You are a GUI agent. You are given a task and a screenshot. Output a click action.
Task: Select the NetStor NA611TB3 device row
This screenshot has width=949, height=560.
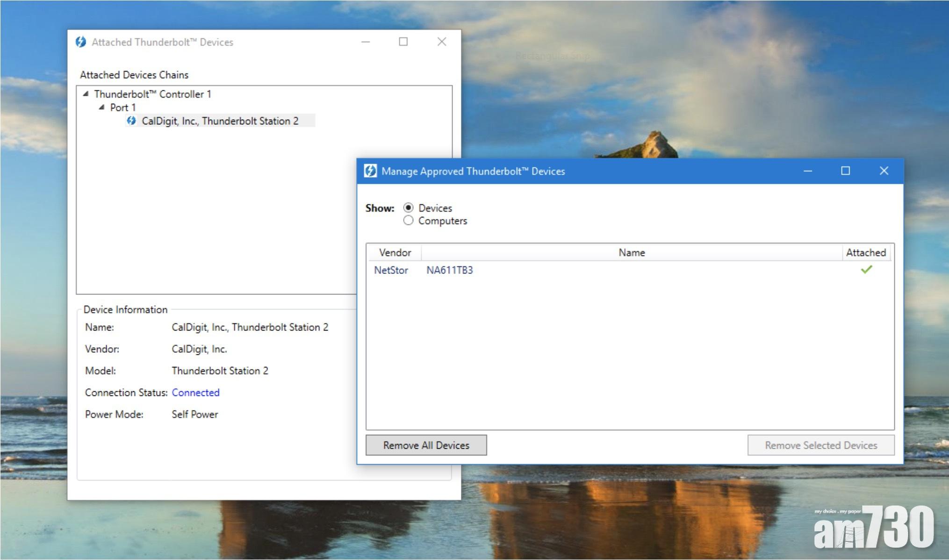[449, 270]
